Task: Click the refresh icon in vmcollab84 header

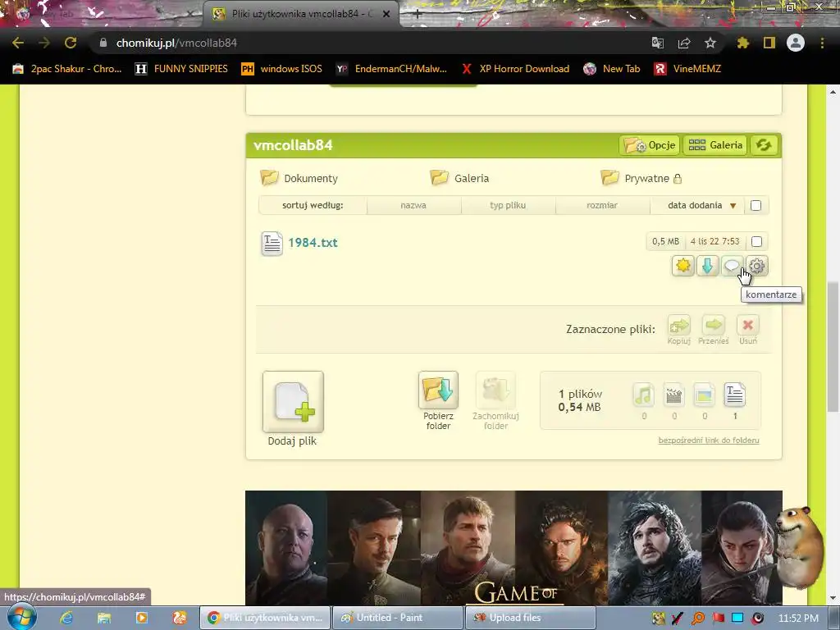Action: coord(764,145)
